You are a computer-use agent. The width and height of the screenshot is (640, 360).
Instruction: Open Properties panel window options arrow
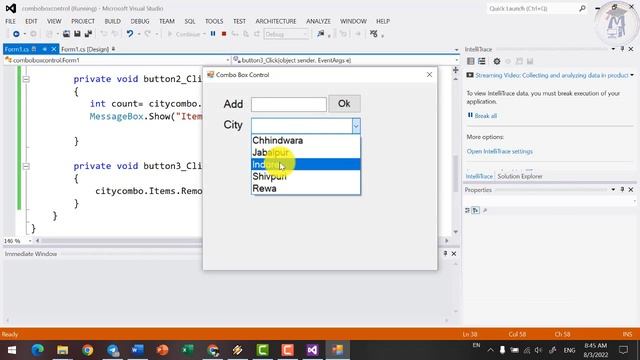click(x=613, y=190)
